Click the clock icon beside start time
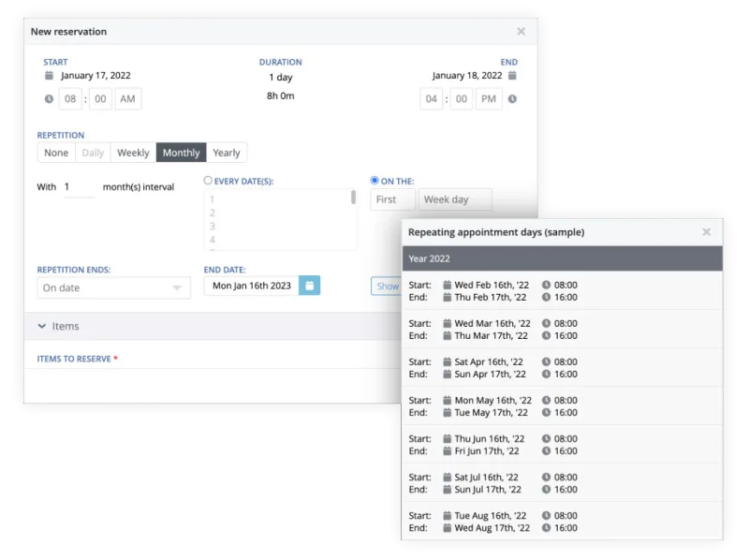Viewport: 749px width, 560px height. click(49, 99)
